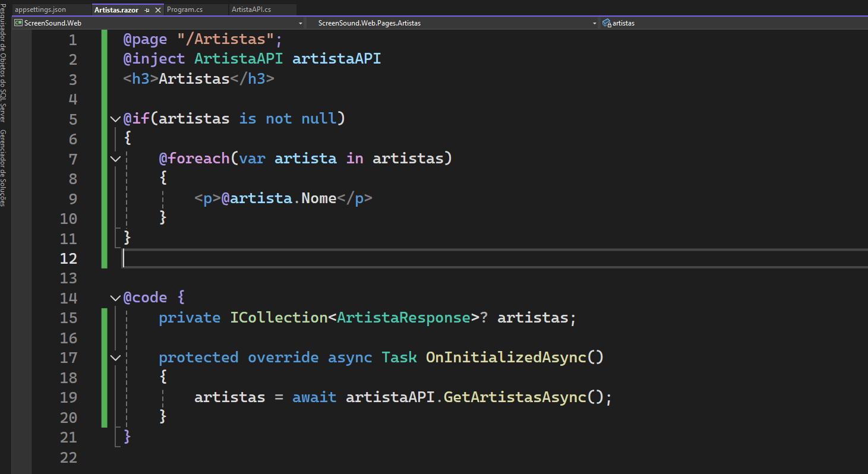Click the await keyword on line 19

click(x=314, y=397)
